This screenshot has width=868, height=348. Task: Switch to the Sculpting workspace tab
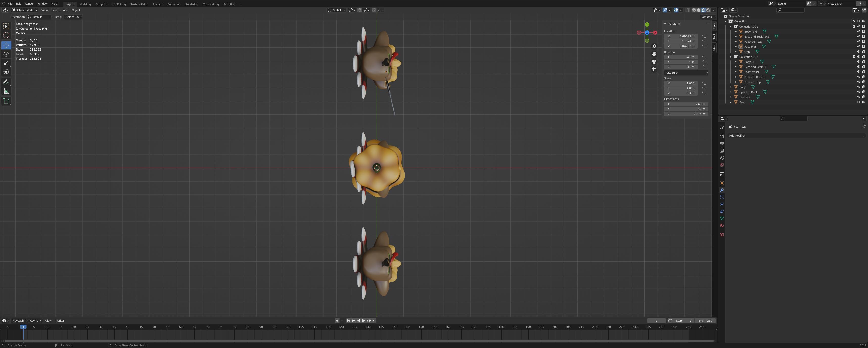(101, 4)
